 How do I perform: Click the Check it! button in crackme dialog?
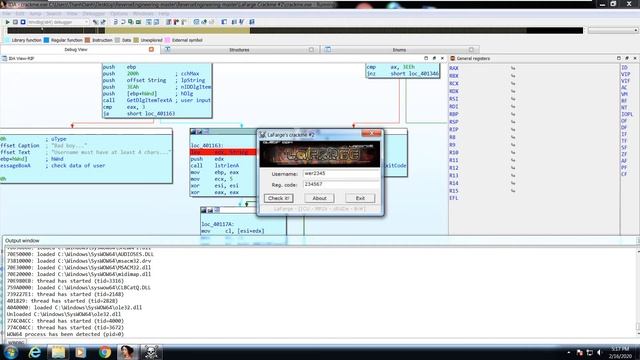[x=278, y=198]
